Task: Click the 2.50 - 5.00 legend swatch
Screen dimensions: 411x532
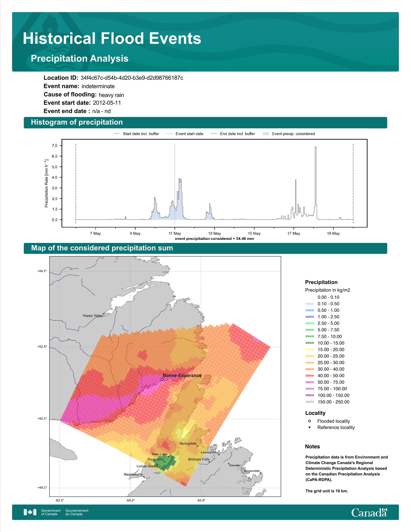Action: (309, 324)
